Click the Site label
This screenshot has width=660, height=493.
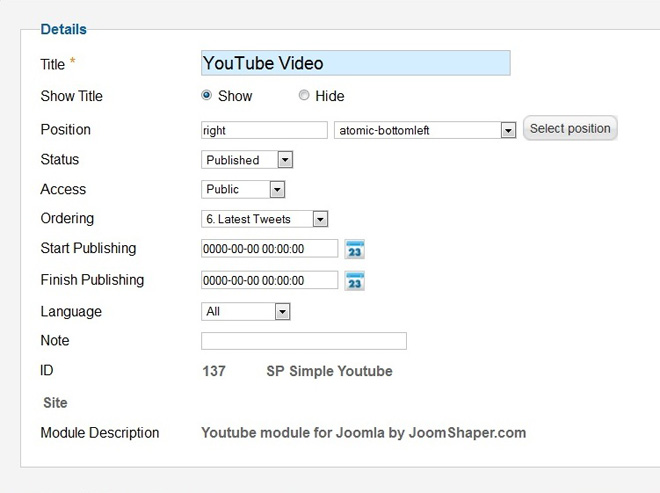(x=55, y=403)
